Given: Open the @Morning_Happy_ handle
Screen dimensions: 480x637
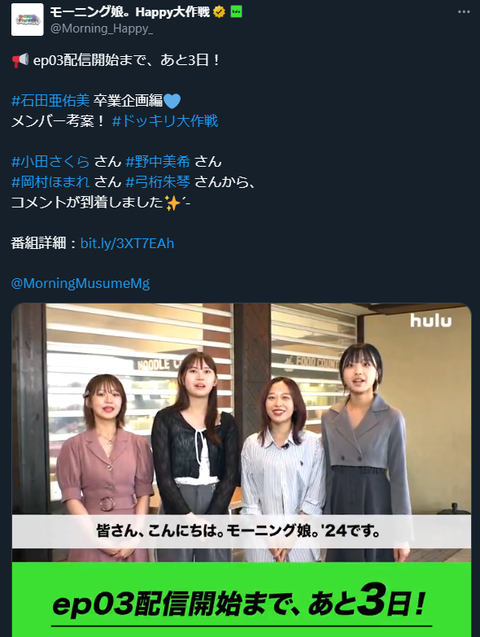Looking at the screenshot, I should [x=102, y=29].
